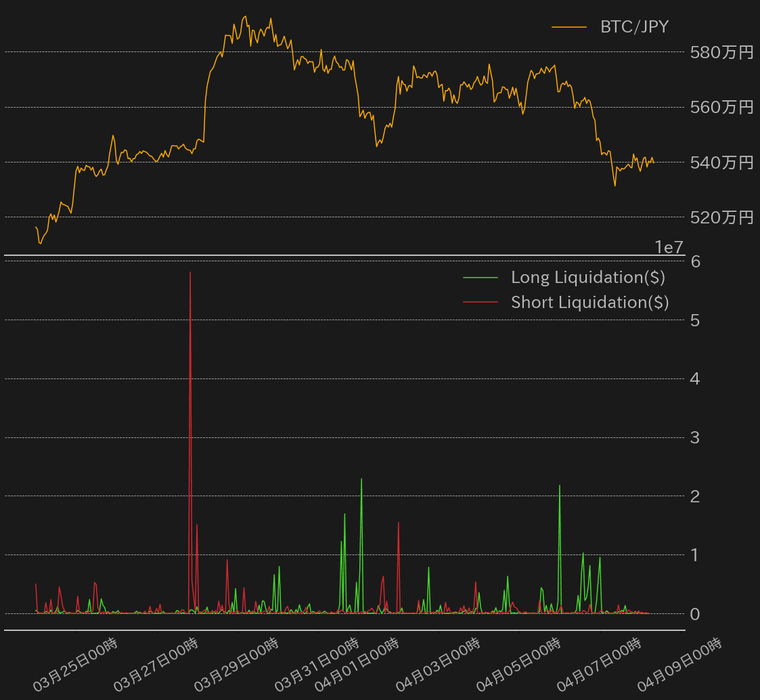Click the 1e7 scale multiplier label
The width and height of the screenshot is (760, 700).
click(669, 248)
